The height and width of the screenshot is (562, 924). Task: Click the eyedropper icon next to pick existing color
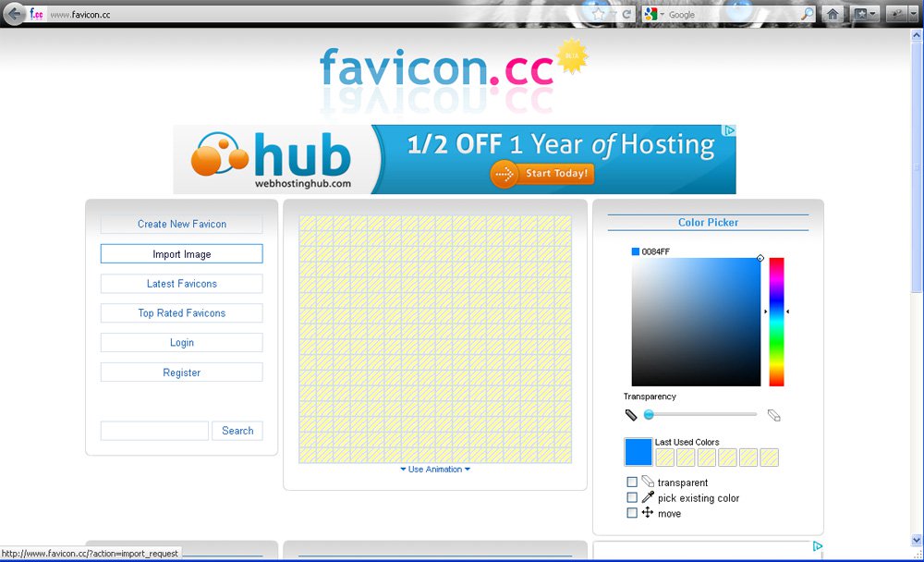[647, 497]
